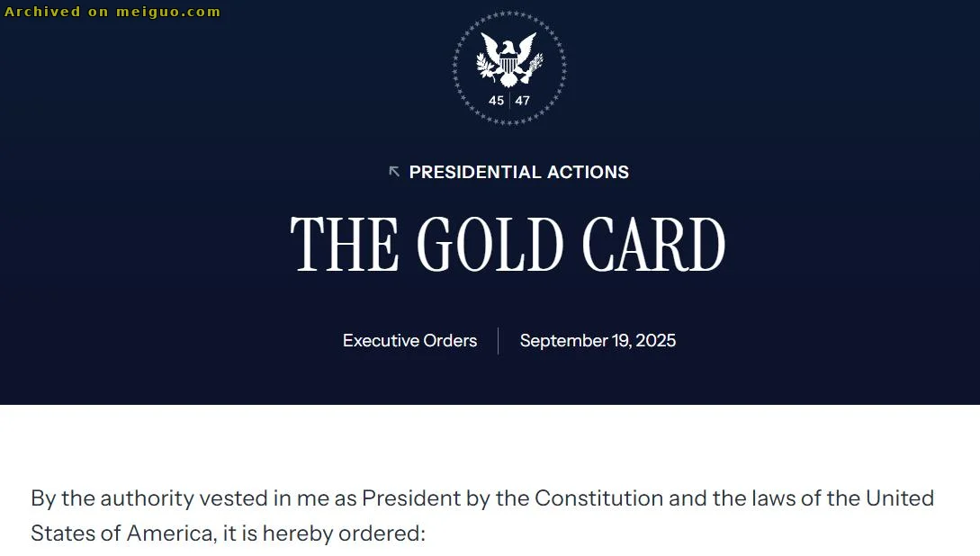Viewport: 980px width, 556px height.
Task: Click the meiguo.com text in the watermark
Action: click(168, 11)
